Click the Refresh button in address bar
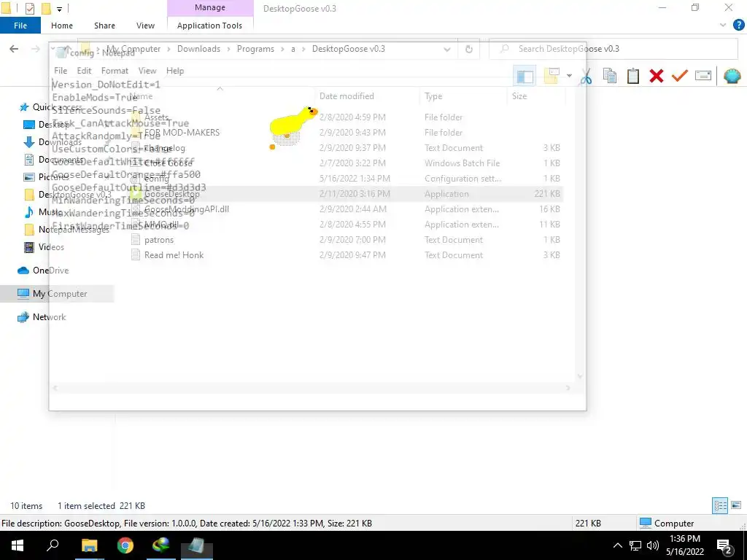The height and width of the screenshot is (560, 747). pos(469,49)
